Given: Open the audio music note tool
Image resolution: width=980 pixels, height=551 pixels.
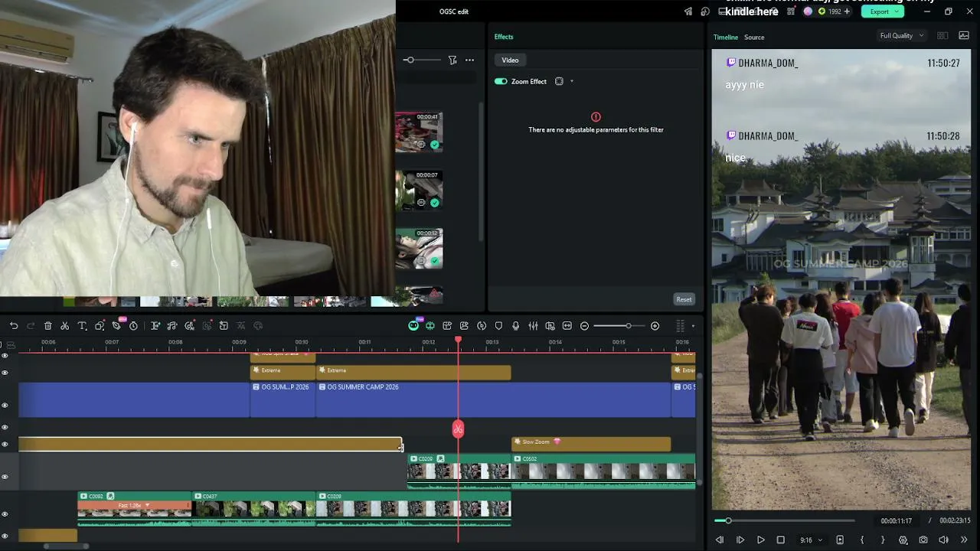Looking at the screenshot, I should pos(172,326).
